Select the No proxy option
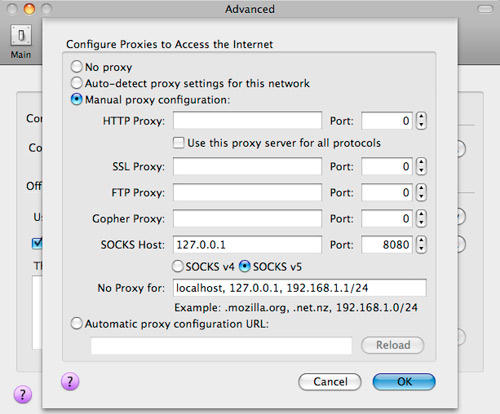500x414 pixels. pos(76,67)
